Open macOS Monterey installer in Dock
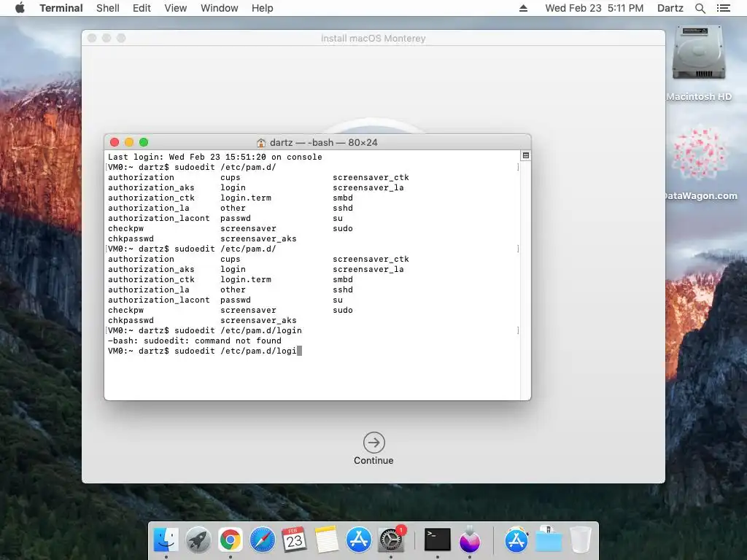Screen dimensions: 747x560 click(x=470, y=540)
